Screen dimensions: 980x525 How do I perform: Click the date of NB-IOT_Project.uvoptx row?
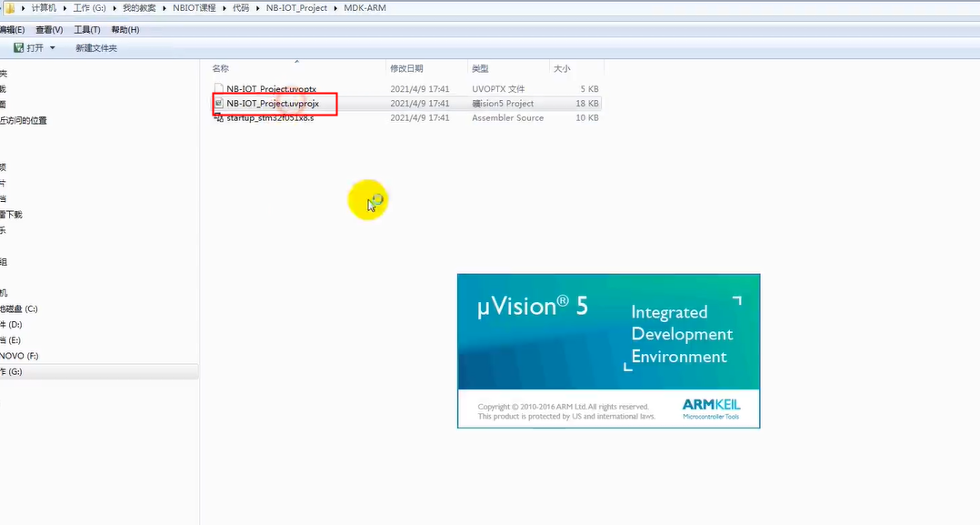point(420,89)
